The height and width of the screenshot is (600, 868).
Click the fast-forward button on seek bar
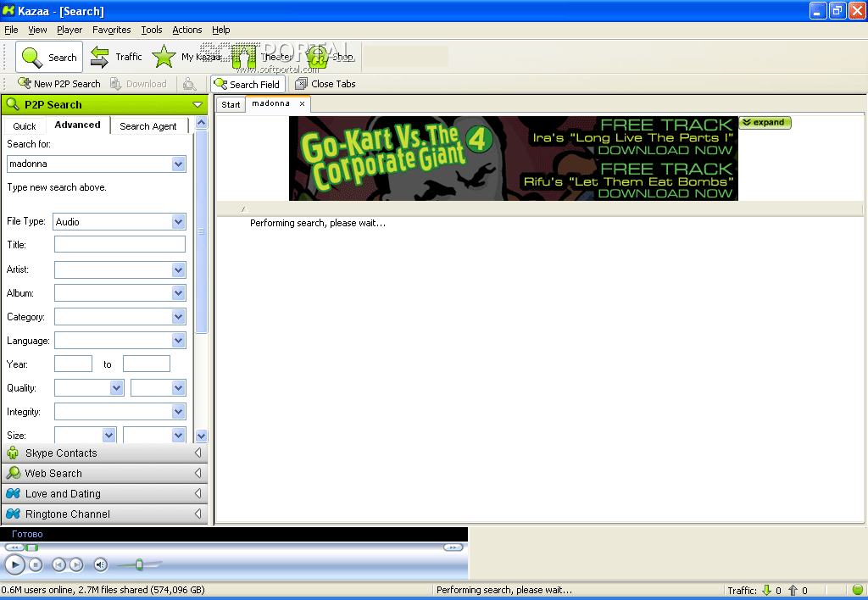tap(453, 547)
